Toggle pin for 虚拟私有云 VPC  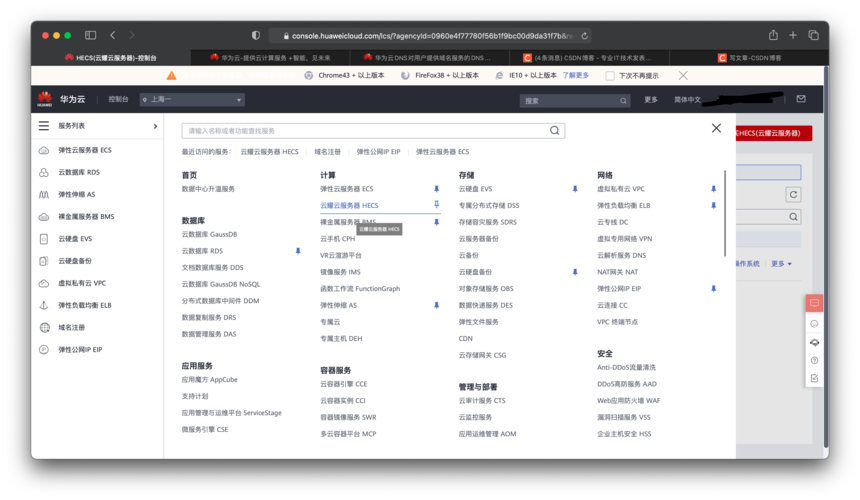[x=714, y=189]
